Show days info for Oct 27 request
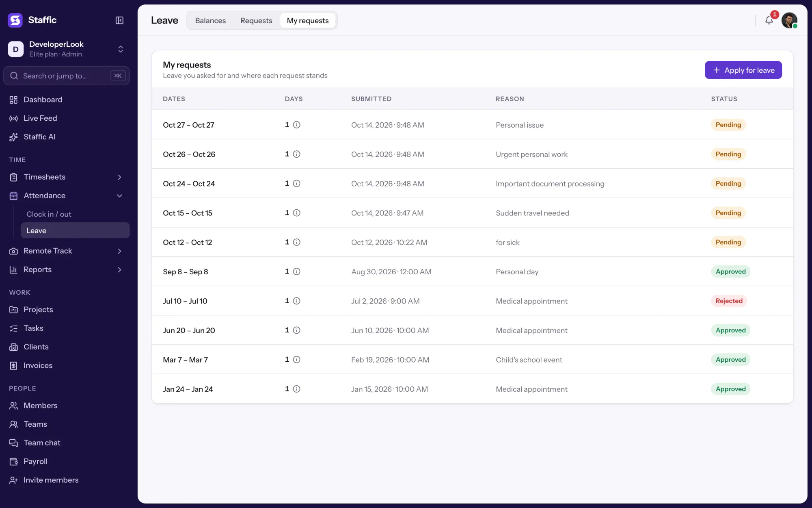 (297, 125)
